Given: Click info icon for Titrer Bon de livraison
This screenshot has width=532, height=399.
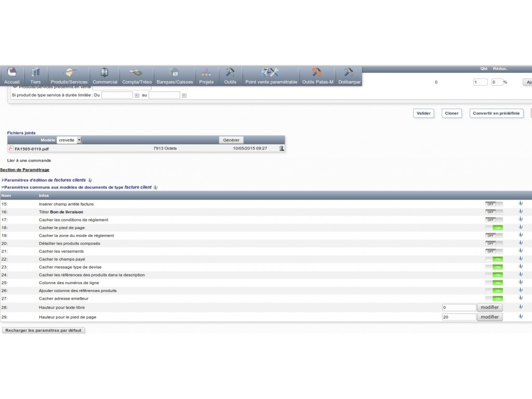Looking at the screenshot, I should pos(521,211).
